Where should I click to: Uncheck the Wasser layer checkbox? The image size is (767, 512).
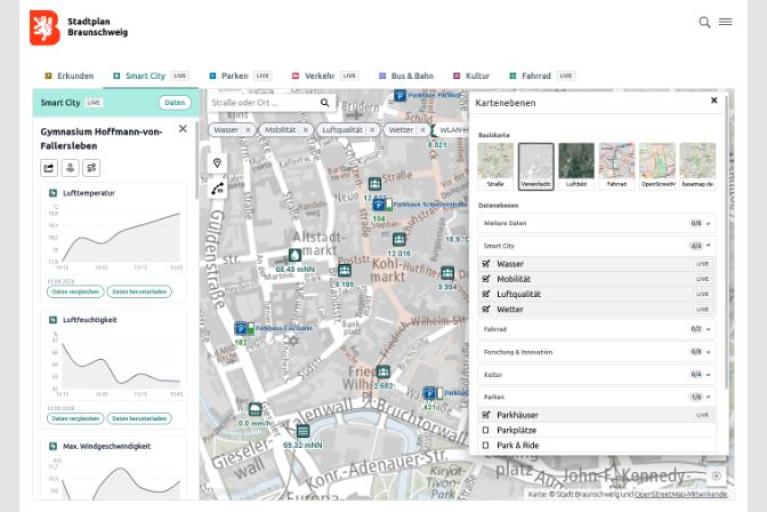coord(486,264)
